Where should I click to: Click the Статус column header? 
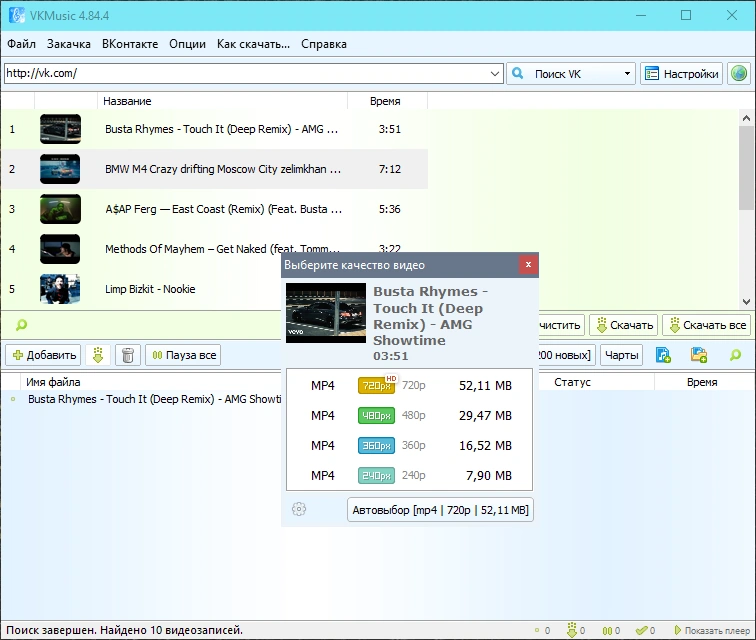point(572,382)
